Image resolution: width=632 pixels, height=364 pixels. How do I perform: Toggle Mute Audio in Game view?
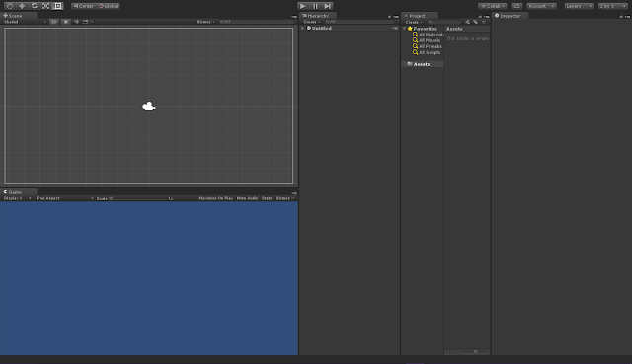247,198
